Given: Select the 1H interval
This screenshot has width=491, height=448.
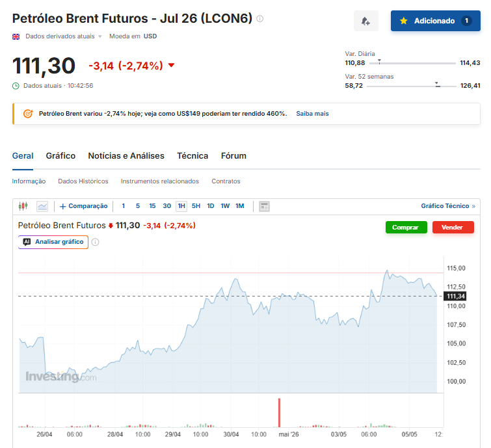Looking at the screenshot, I should tap(181, 206).
